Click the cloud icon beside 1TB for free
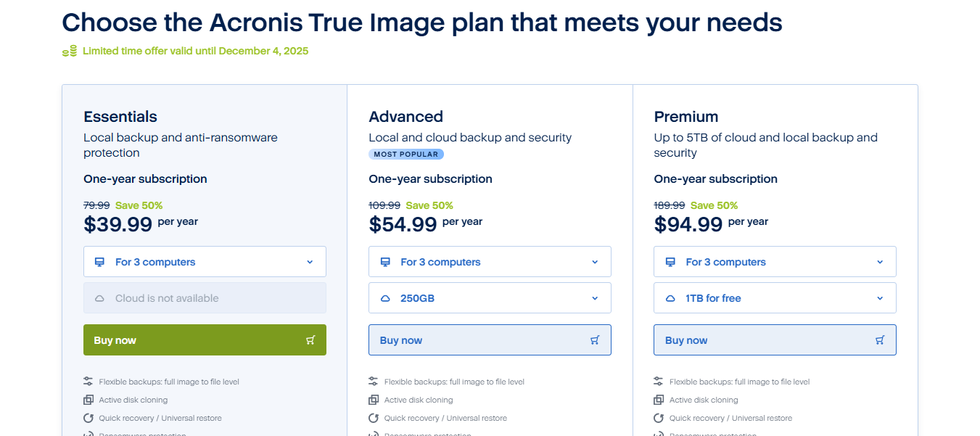The width and height of the screenshot is (980, 436). (x=670, y=298)
